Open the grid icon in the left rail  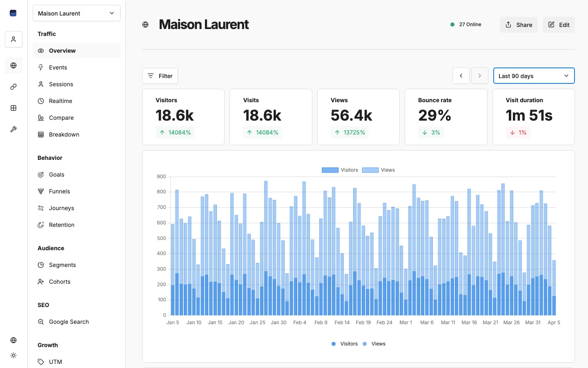[13, 108]
